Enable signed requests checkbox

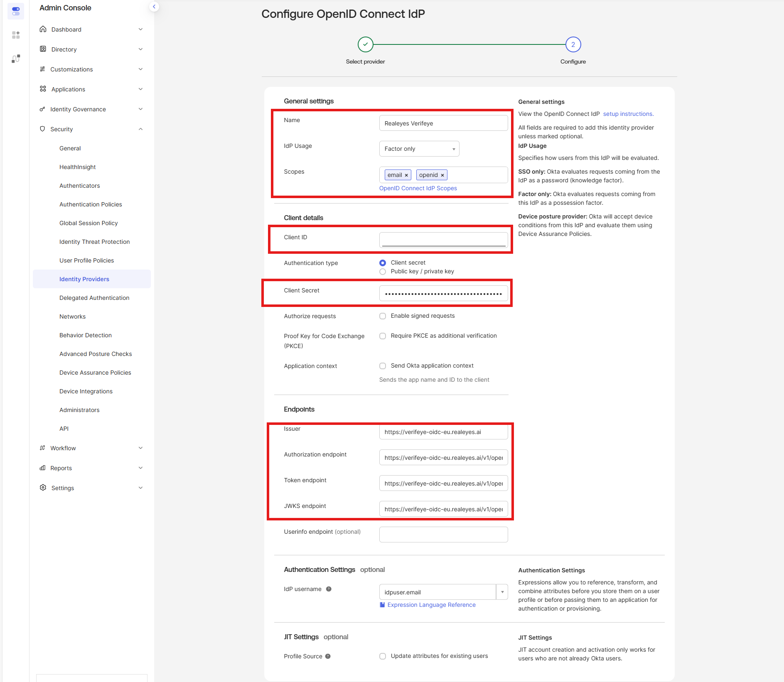pyautogui.click(x=383, y=316)
